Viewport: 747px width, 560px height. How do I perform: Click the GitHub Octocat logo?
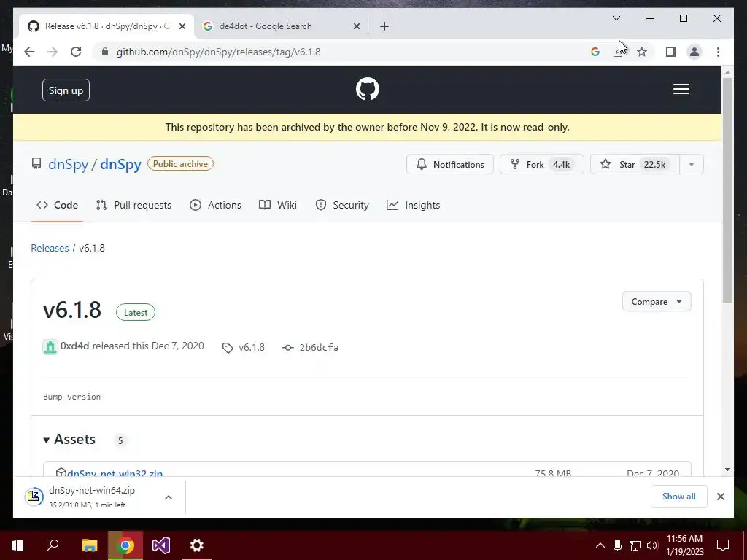[x=368, y=89]
